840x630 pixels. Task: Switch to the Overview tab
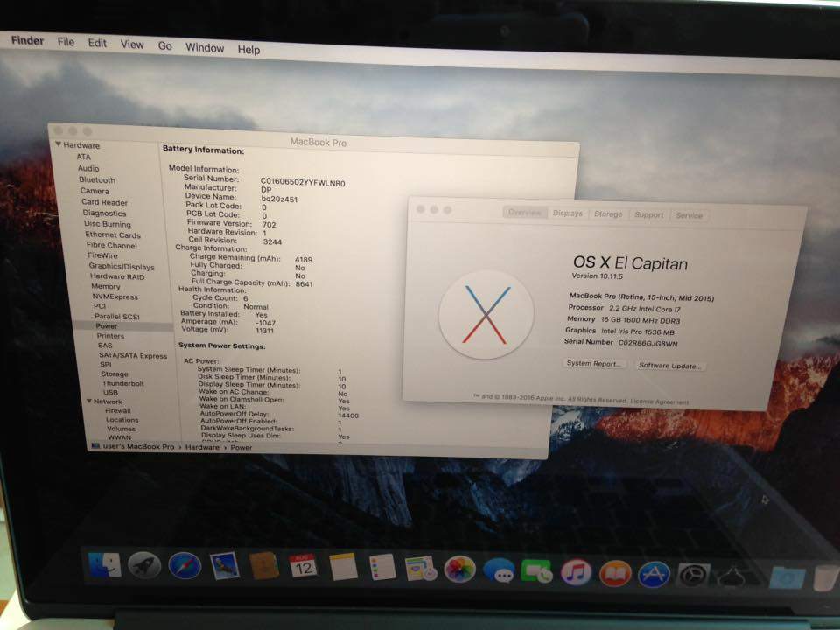(x=524, y=212)
